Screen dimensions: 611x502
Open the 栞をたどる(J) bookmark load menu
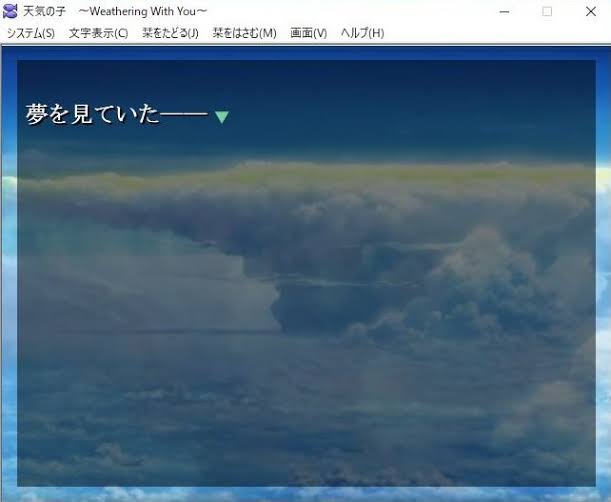tap(170, 33)
